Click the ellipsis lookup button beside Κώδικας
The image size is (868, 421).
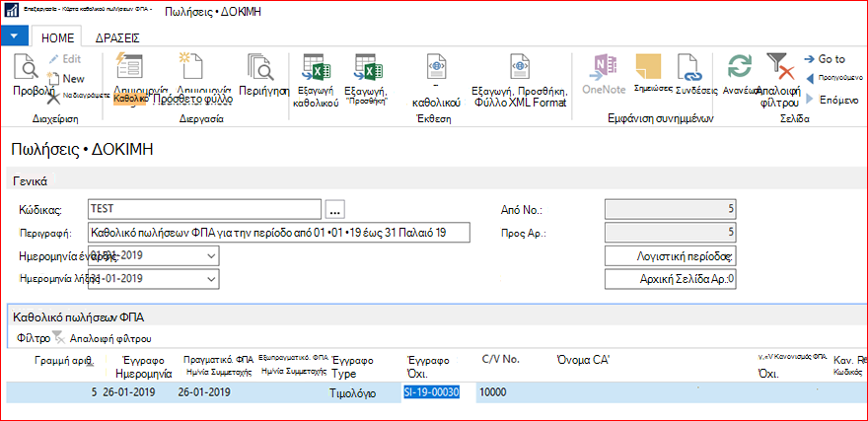335,210
